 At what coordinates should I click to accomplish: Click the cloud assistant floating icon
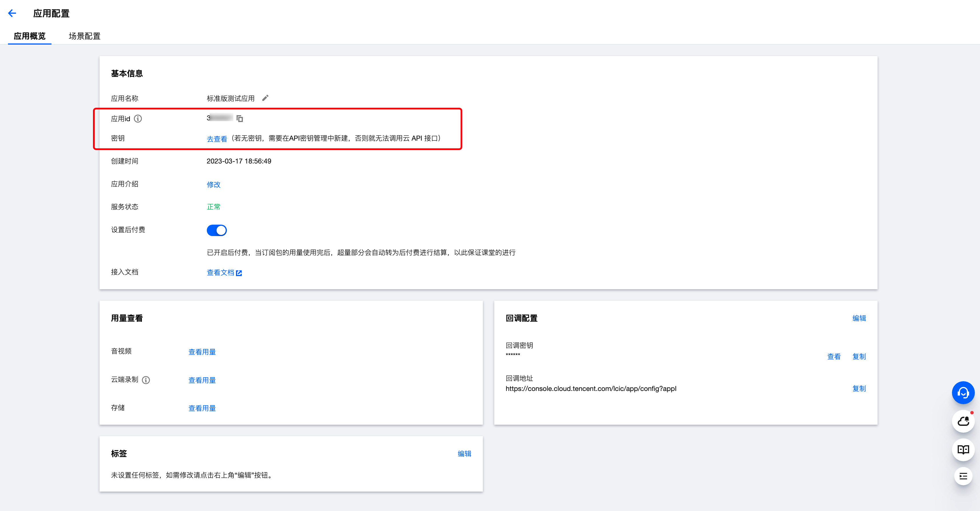pos(963,421)
